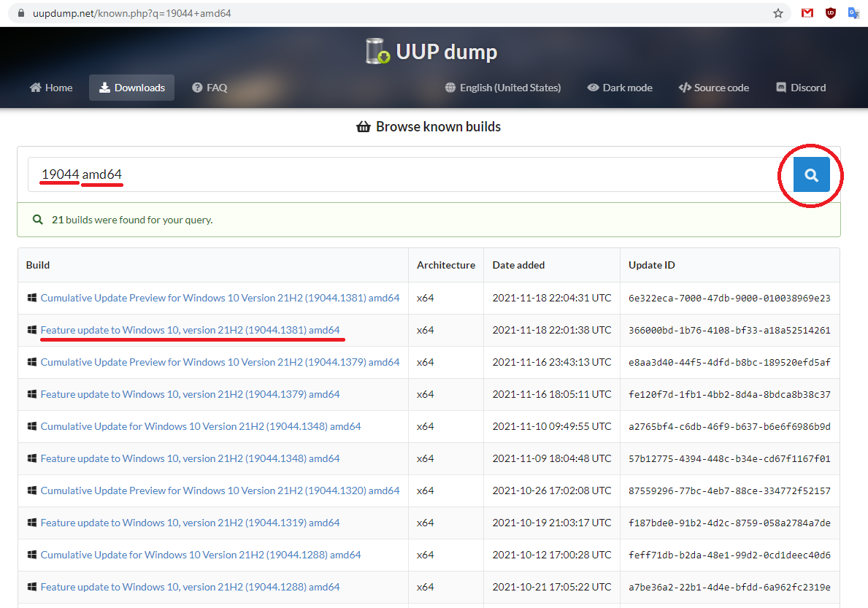Click the Dark mode eye icon
868x608 pixels.
tap(593, 88)
